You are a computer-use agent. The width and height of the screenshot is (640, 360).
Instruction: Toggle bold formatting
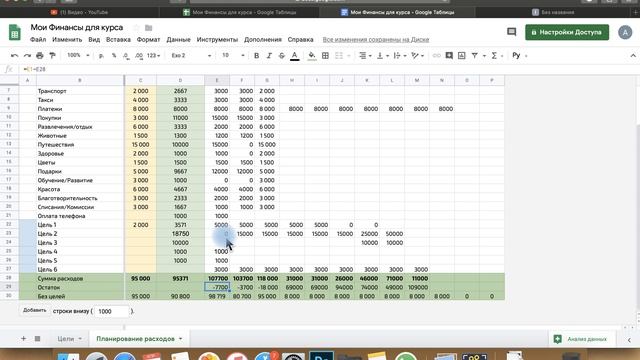[256, 56]
